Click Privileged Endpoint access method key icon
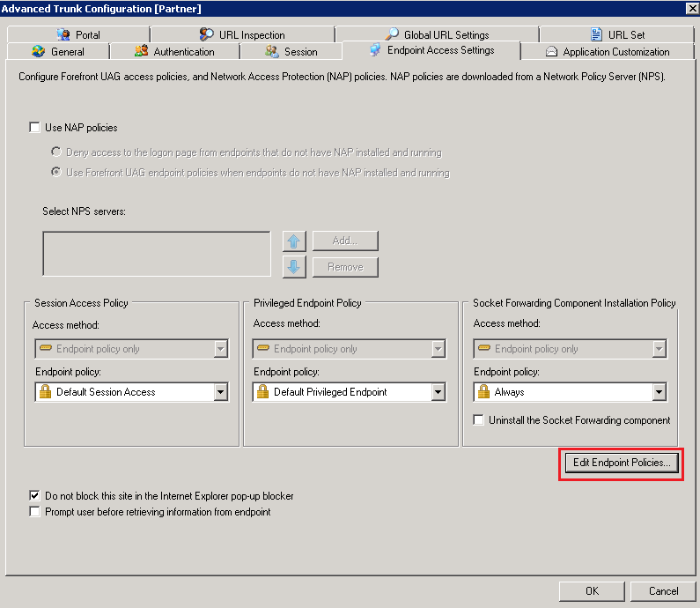Image resolution: width=700 pixels, height=608 pixels. point(263,347)
